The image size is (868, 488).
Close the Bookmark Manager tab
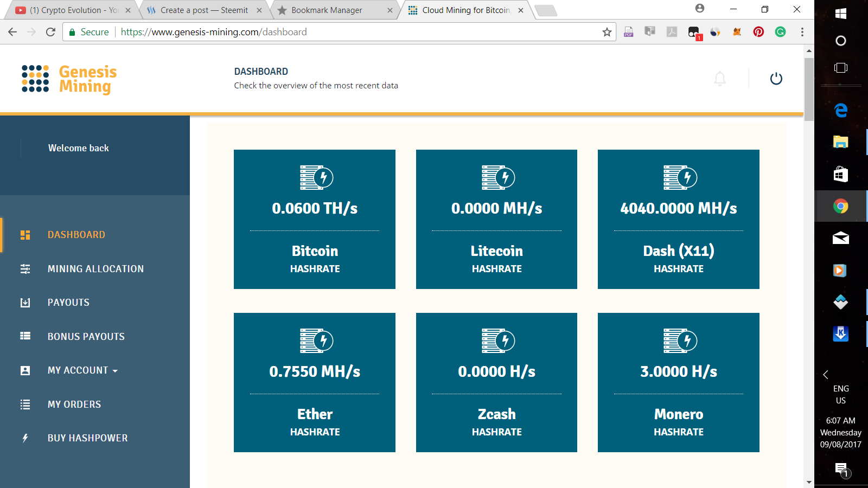pos(390,10)
